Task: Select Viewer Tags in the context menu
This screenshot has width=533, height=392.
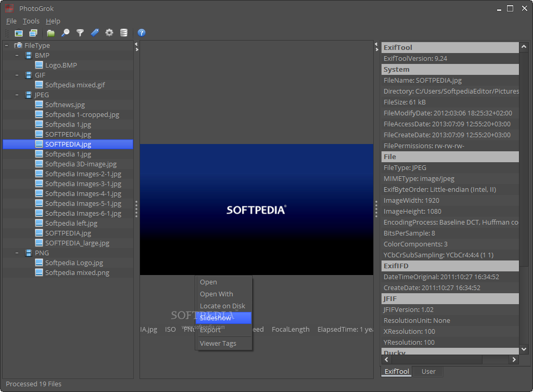Action: (223, 344)
